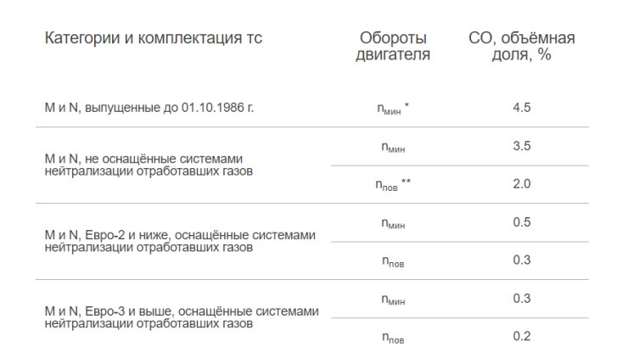The height and width of the screenshot is (364, 628).
Task: Click the nмин cell beside value 0.5
Action: point(393,223)
